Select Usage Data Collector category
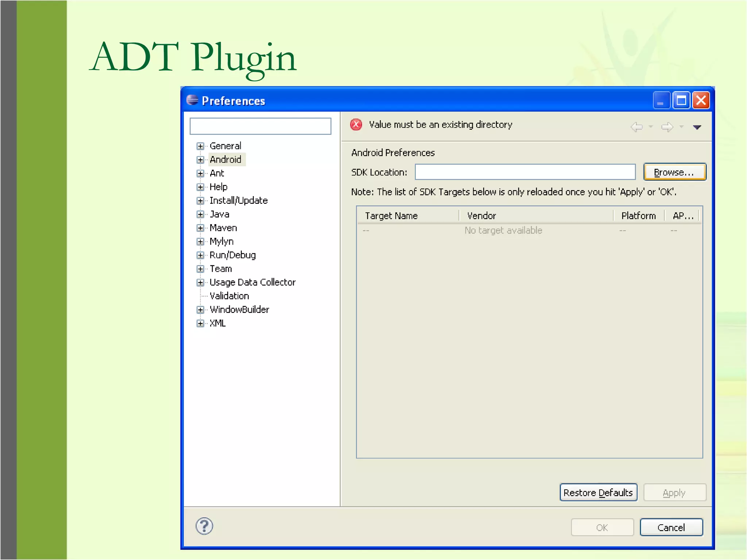Screen dimensions: 747x560 252,282
